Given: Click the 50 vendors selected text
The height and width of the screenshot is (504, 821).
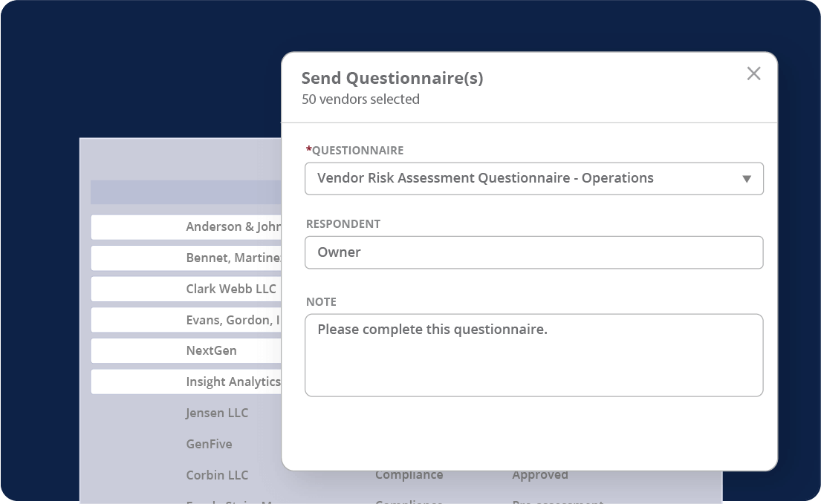Looking at the screenshot, I should [360, 99].
